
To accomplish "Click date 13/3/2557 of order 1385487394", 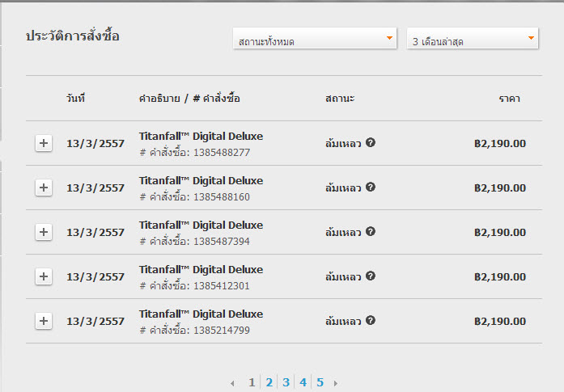I will [x=95, y=233].
